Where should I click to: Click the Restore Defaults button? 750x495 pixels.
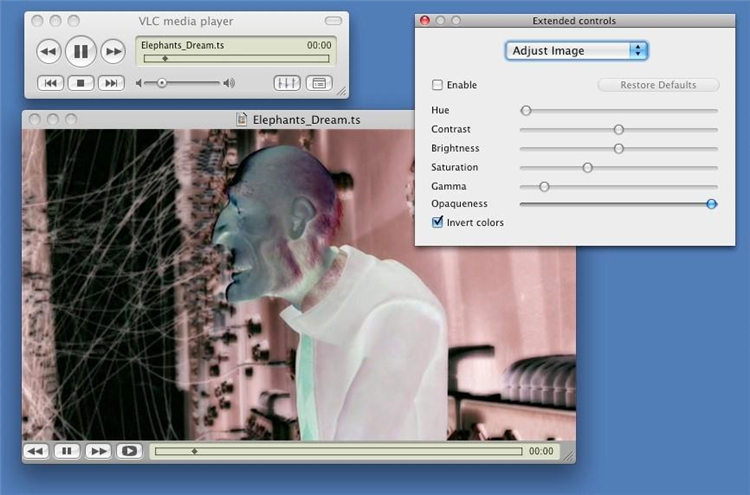pos(658,85)
